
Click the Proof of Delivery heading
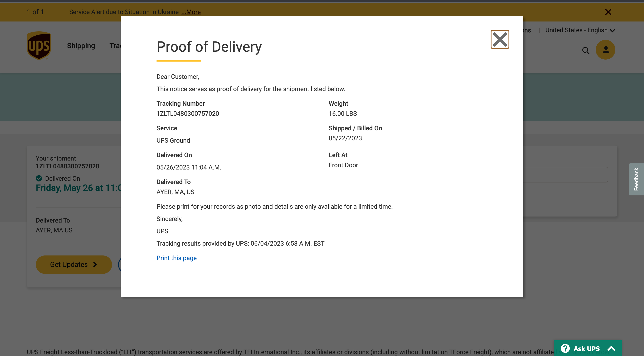click(x=209, y=47)
